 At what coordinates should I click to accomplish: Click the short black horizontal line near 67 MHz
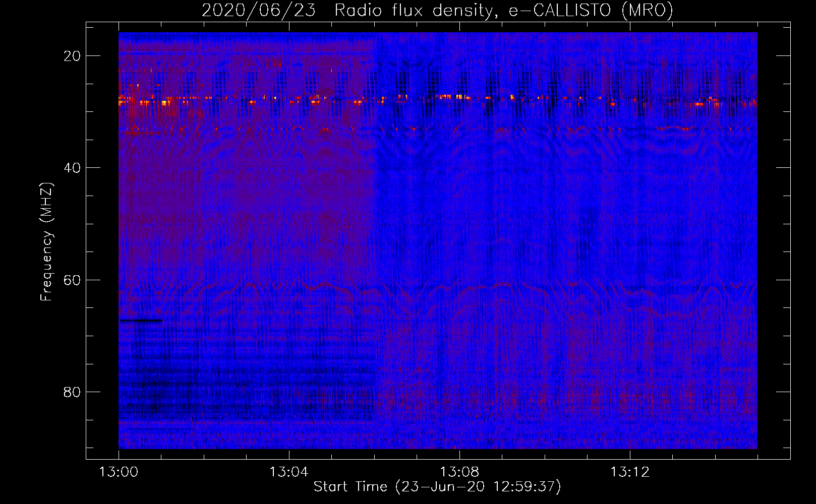click(x=141, y=321)
